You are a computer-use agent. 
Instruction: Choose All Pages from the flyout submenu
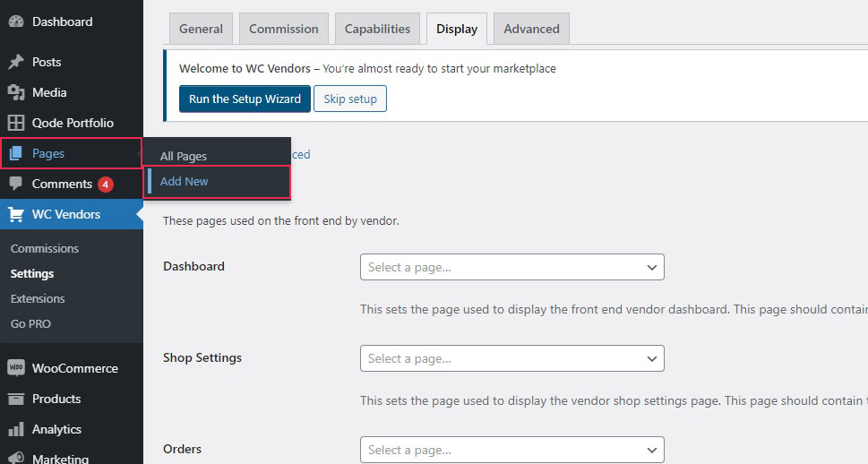[184, 156]
